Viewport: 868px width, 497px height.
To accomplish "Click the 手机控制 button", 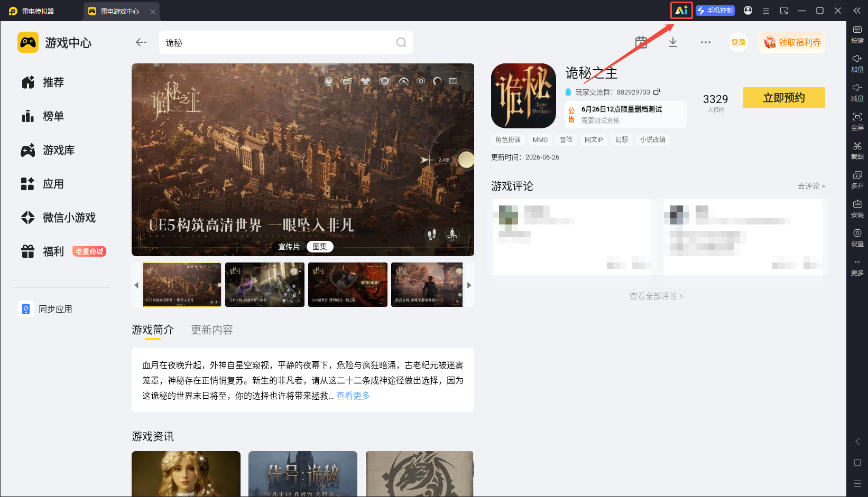I will coord(715,11).
